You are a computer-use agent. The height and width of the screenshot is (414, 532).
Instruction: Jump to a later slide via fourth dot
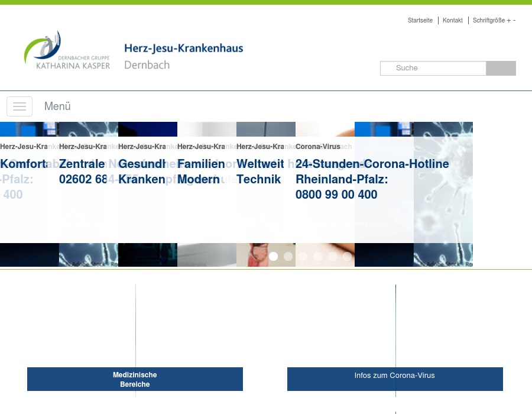pos(317,256)
